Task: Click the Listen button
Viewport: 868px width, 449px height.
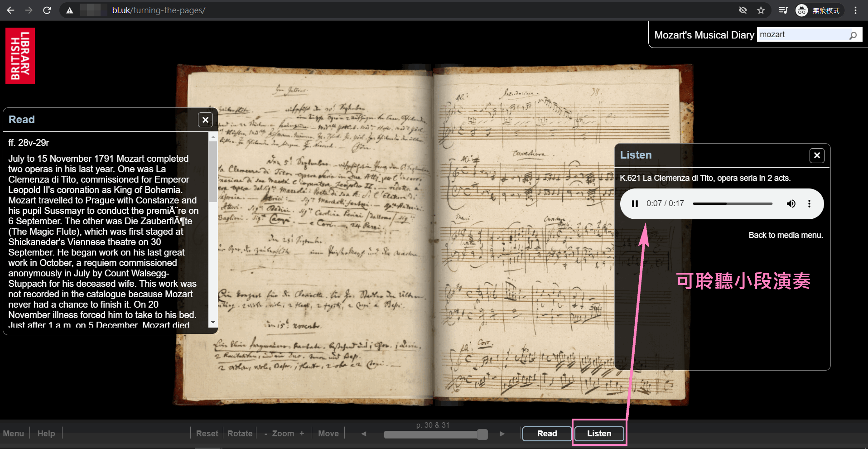Action: point(599,433)
